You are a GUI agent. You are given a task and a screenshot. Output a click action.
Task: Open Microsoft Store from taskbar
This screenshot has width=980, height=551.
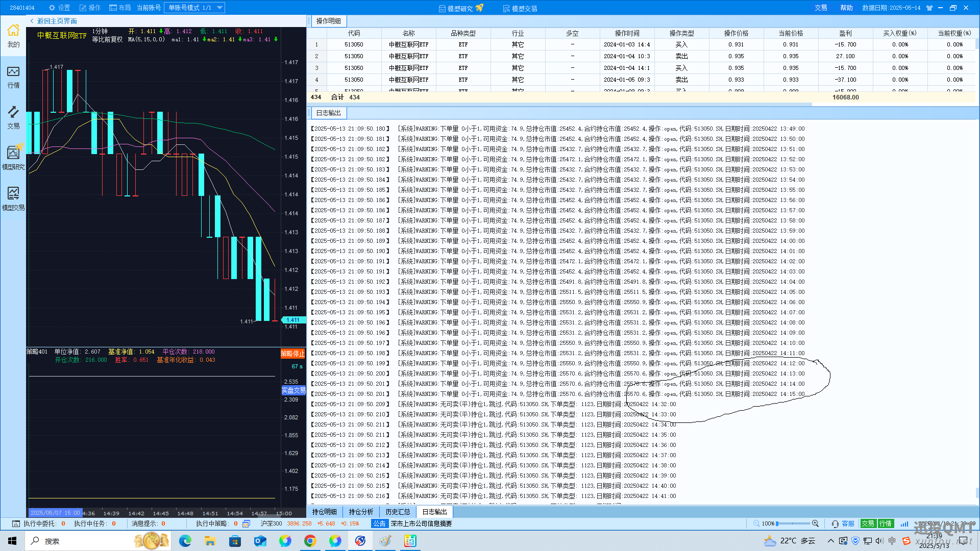point(235,541)
